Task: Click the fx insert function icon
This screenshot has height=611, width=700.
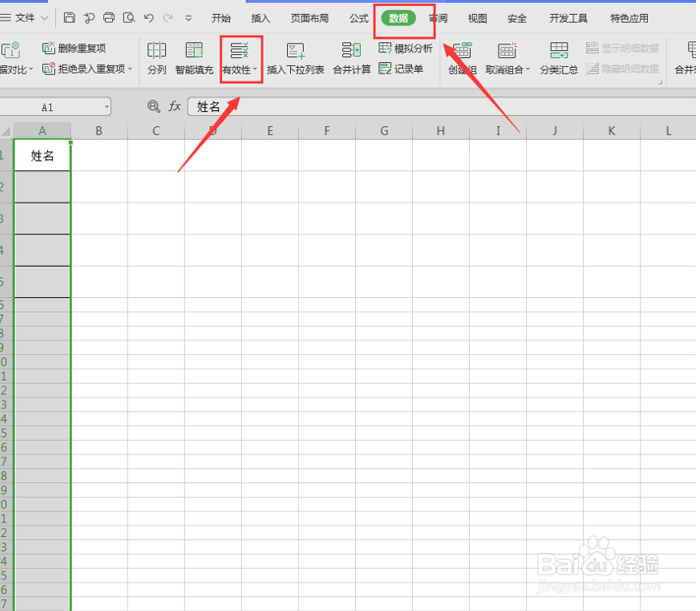Action: tap(175, 106)
